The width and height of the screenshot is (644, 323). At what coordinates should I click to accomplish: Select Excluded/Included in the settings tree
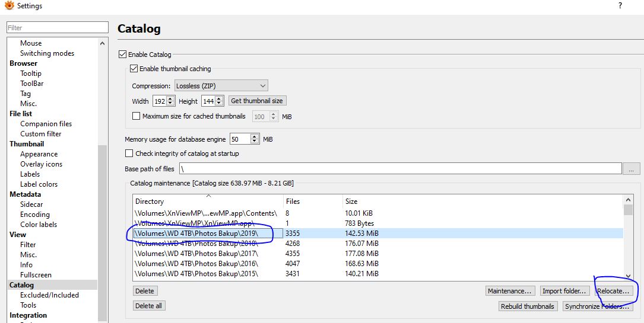[49, 295]
